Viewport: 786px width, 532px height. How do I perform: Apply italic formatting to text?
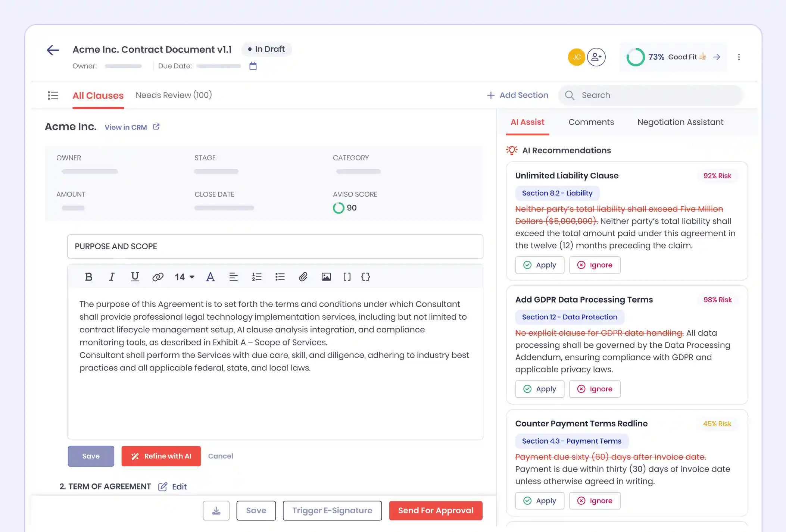[x=112, y=277]
